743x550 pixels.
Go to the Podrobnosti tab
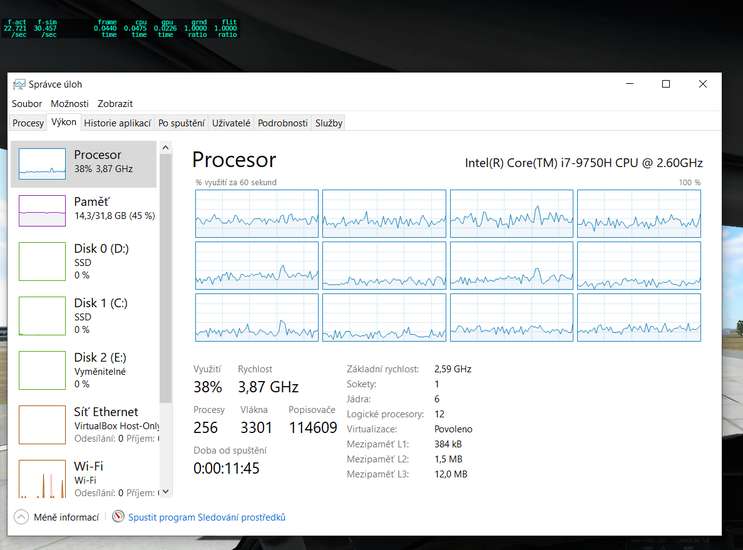click(x=282, y=123)
